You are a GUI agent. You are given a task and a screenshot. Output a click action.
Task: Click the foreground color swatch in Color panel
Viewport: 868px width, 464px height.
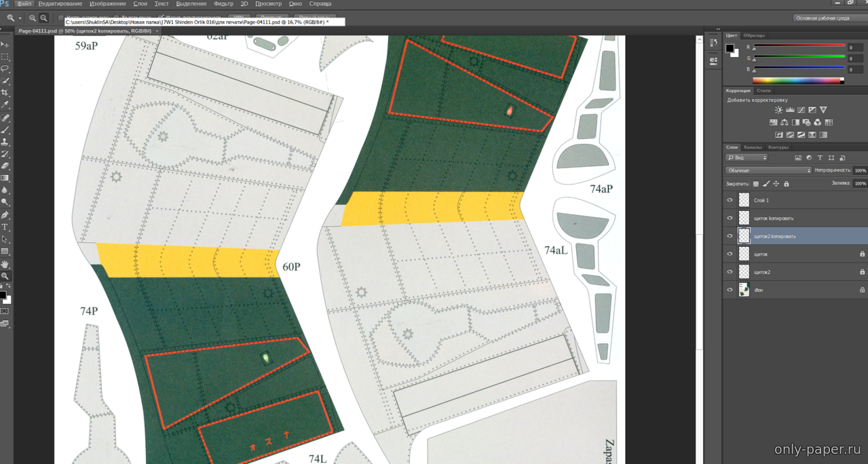730,48
